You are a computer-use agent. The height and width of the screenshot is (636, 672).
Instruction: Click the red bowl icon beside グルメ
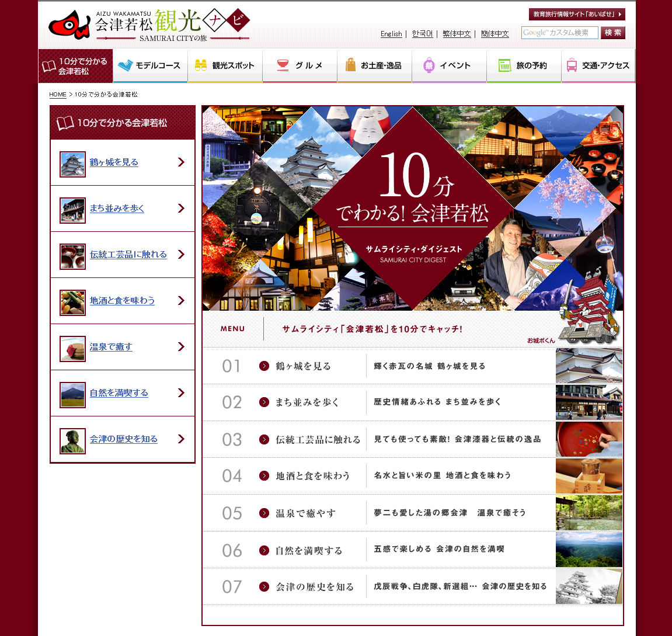click(283, 65)
